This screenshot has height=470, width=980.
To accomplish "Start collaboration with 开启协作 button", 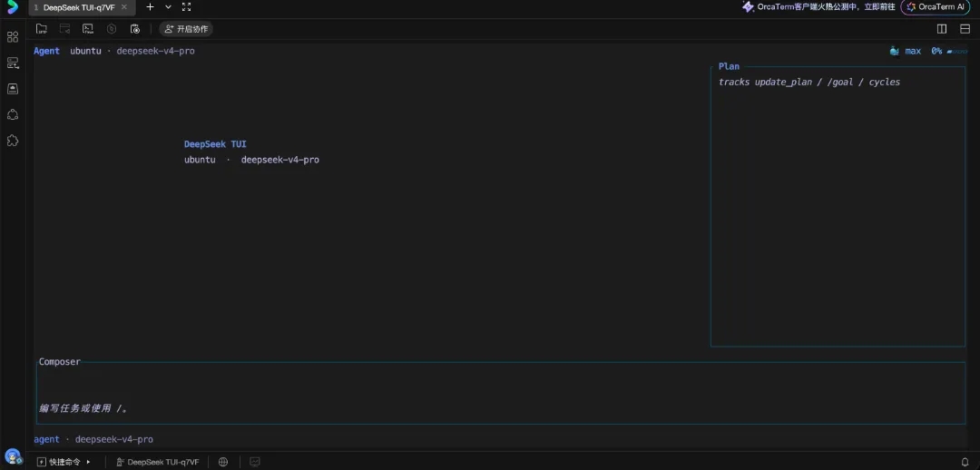I will [x=186, y=29].
